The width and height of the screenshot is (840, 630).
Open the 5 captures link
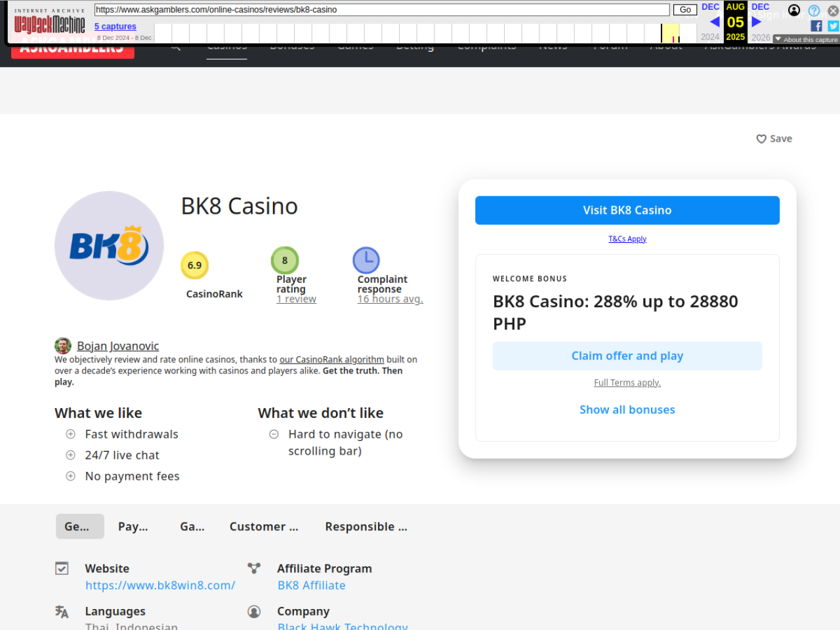(x=115, y=26)
